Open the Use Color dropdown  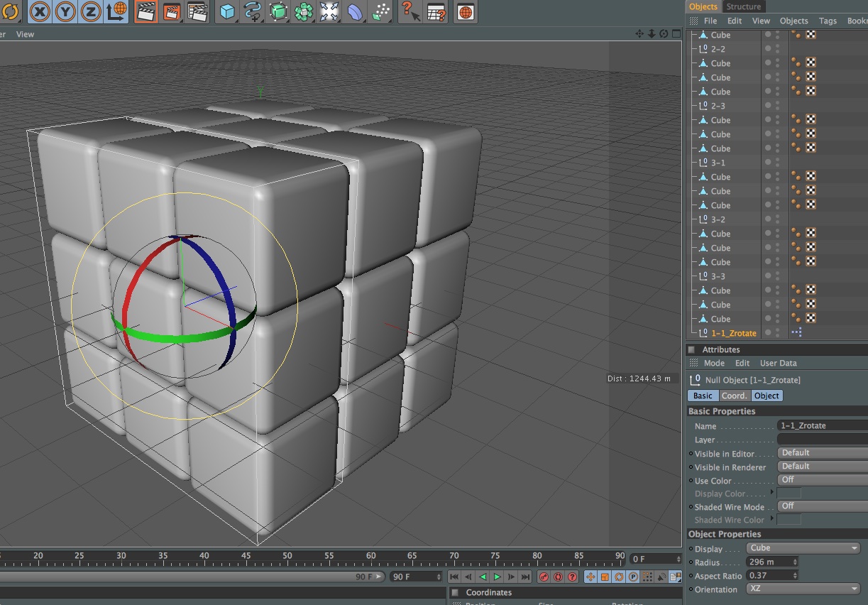(823, 480)
